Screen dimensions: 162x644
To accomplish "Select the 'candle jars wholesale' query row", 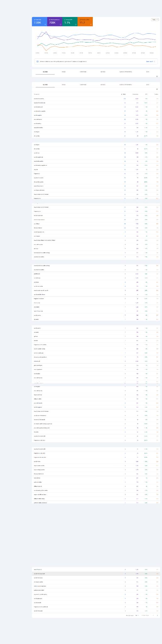I will (x=96, y=190).
